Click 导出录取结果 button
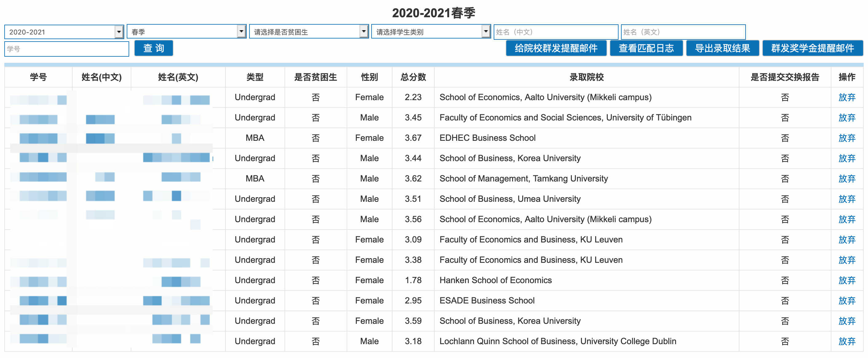The width and height of the screenshot is (868, 358). pos(722,48)
